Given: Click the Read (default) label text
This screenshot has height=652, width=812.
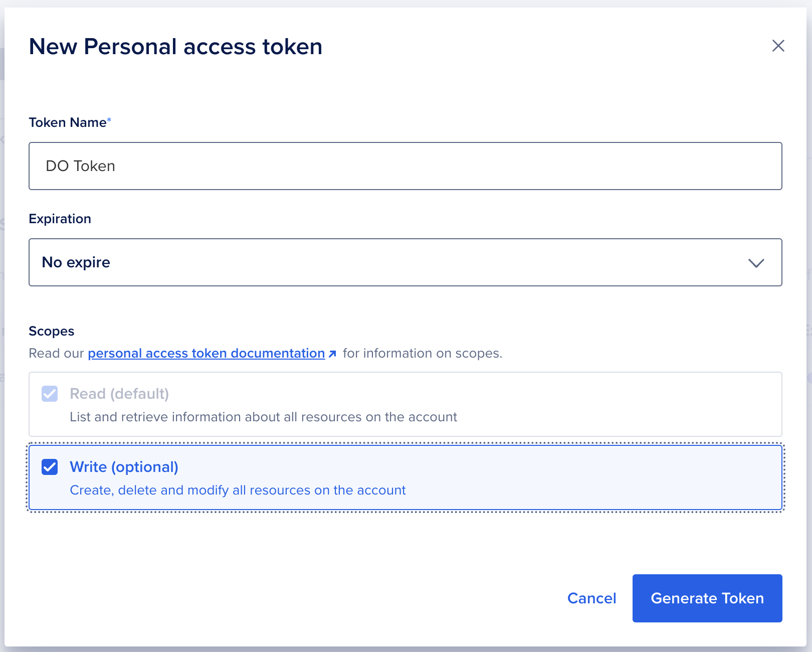Looking at the screenshot, I should coord(119,394).
